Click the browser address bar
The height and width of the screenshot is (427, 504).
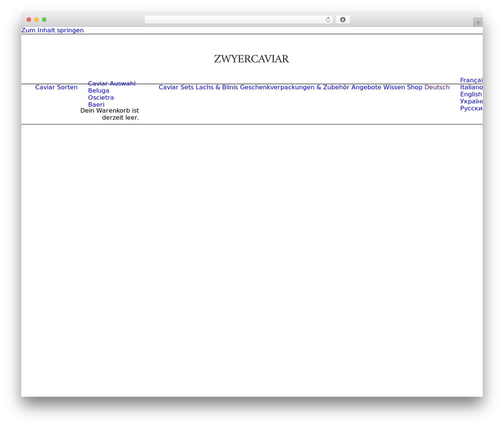pos(238,20)
